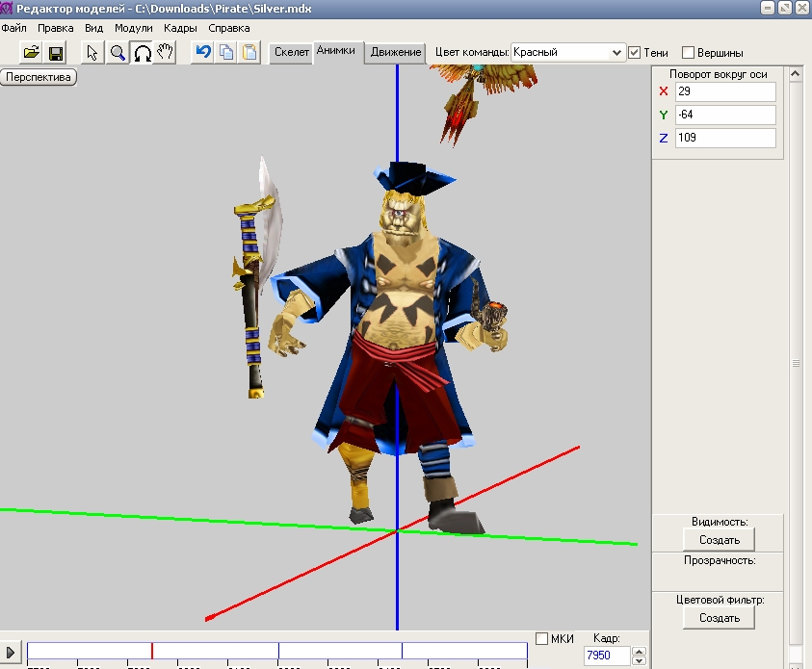Click the Прозрачность label
Image resolution: width=812 pixels, height=669 pixels.
click(x=720, y=560)
